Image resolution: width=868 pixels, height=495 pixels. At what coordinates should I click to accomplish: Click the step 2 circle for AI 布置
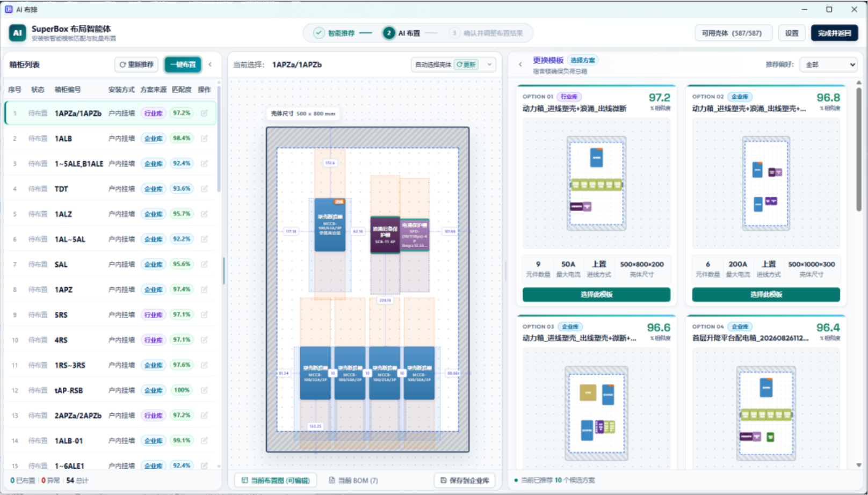pos(388,33)
